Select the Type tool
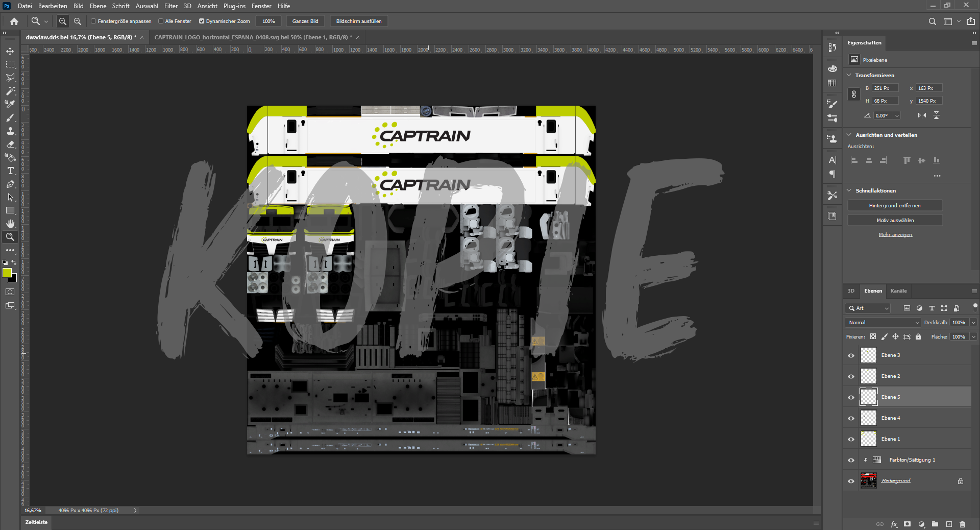The image size is (980, 530). [10, 171]
